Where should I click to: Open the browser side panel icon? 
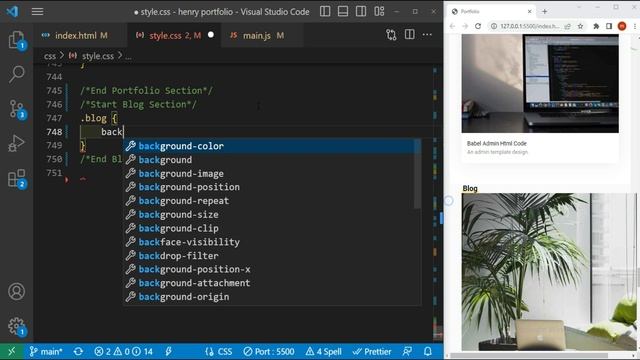pos(609,26)
